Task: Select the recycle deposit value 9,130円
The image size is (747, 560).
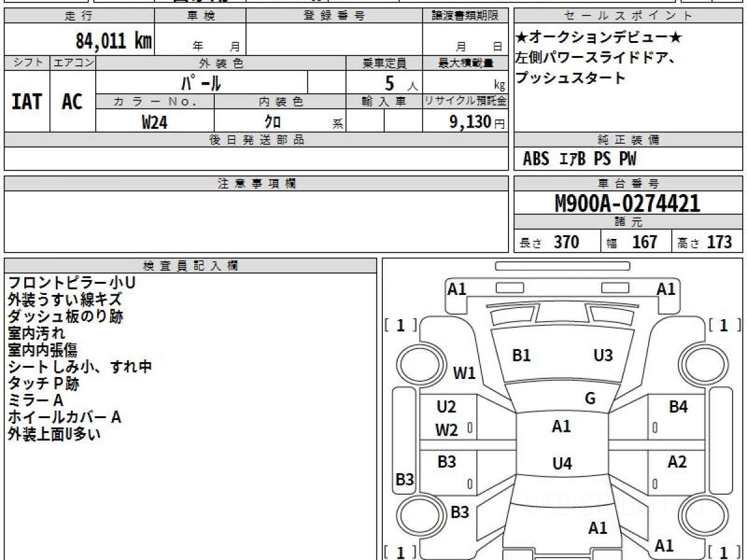Action: pos(477,122)
